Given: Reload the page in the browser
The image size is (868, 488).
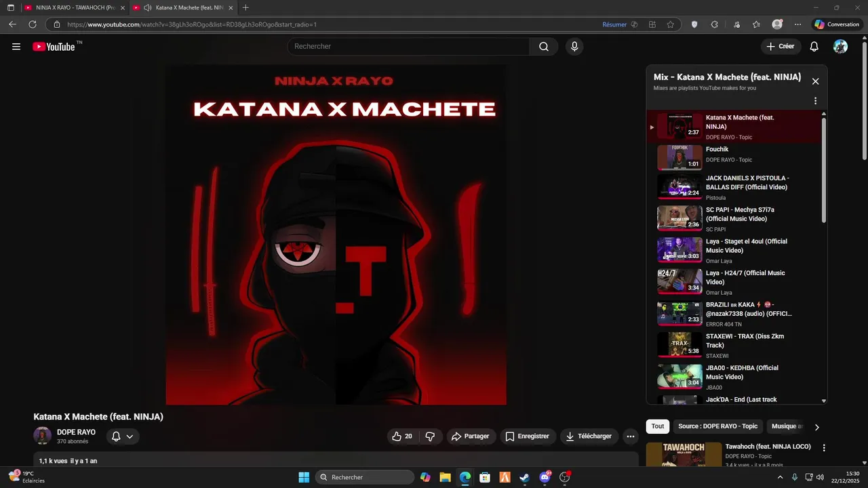Looking at the screenshot, I should pyautogui.click(x=32, y=24).
